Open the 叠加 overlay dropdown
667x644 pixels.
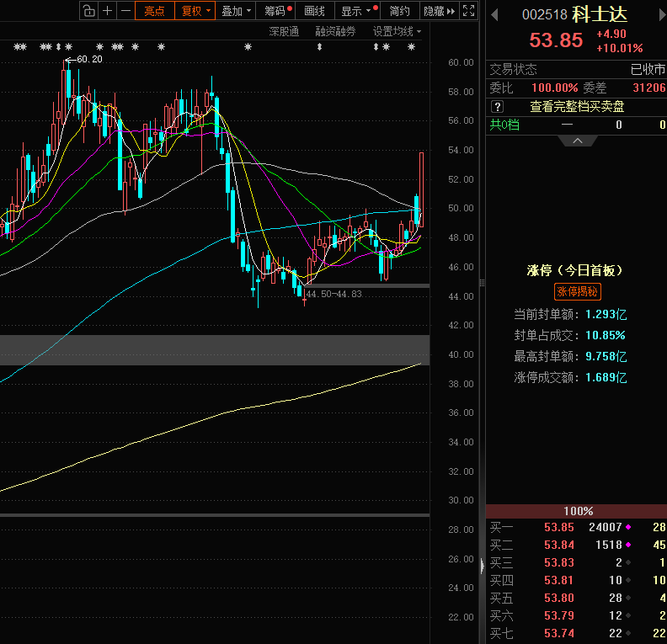tap(236, 11)
